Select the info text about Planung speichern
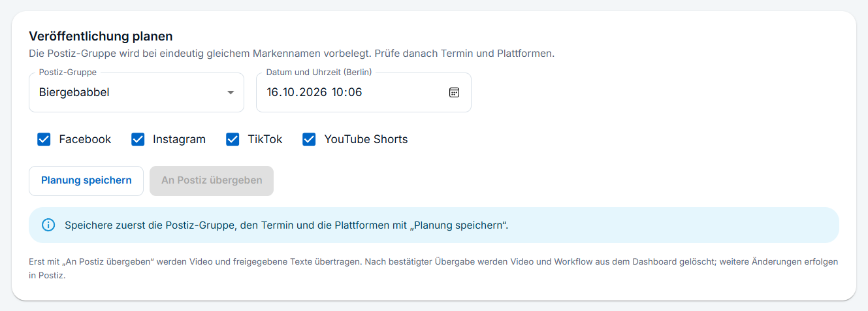The height and width of the screenshot is (311, 868). coord(286,225)
